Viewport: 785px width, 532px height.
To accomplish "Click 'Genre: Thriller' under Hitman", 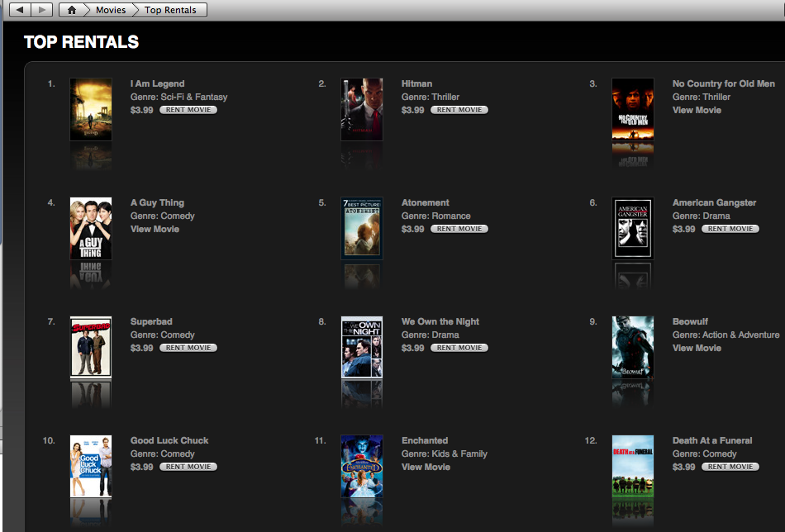I will 430,97.
